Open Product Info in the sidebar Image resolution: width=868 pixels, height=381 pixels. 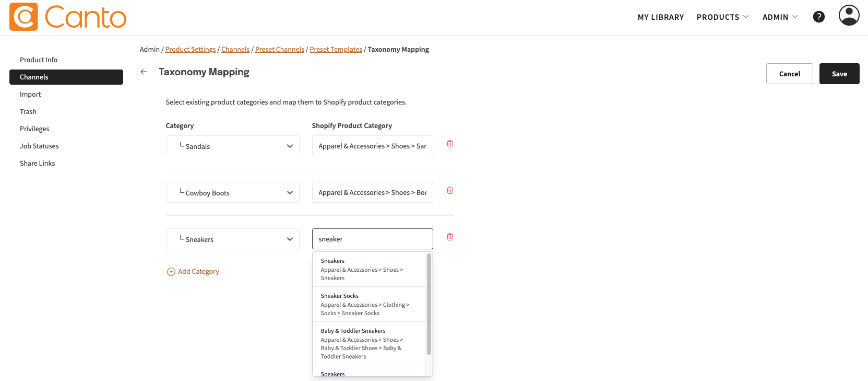point(66,60)
